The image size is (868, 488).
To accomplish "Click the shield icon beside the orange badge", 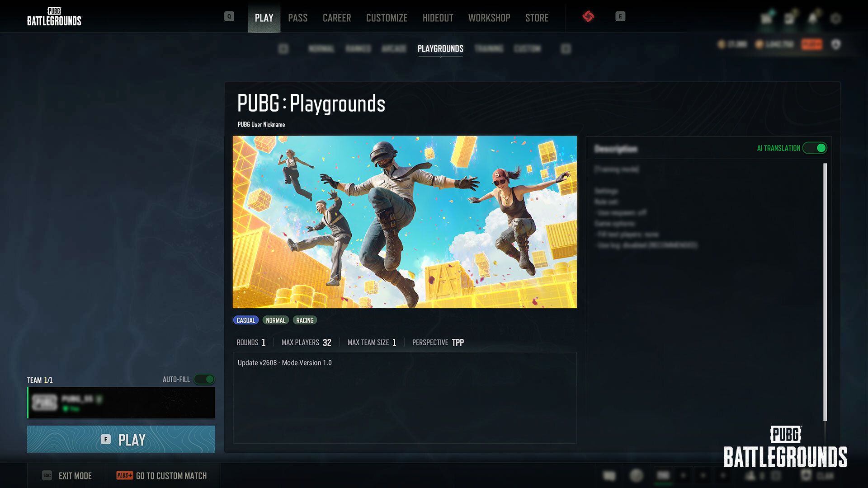I will click(x=836, y=44).
